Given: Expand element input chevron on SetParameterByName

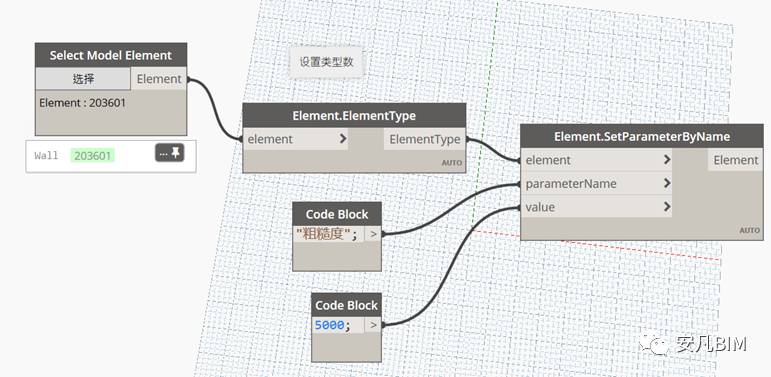Looking at the screenshot, I should [667, 160].
